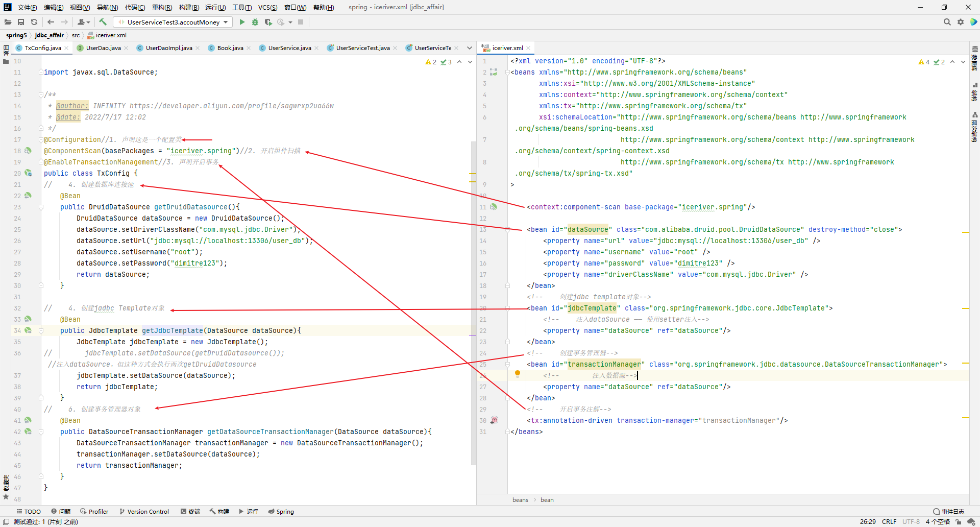Click the bean gutter icon on line 22
The width and height of the screenshot is (980, 527).
[x=28, y=196]
